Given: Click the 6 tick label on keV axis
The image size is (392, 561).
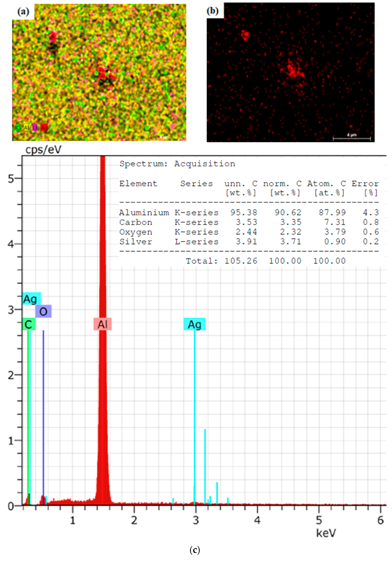Looking at the screenshot, I should tap(381, 520).
